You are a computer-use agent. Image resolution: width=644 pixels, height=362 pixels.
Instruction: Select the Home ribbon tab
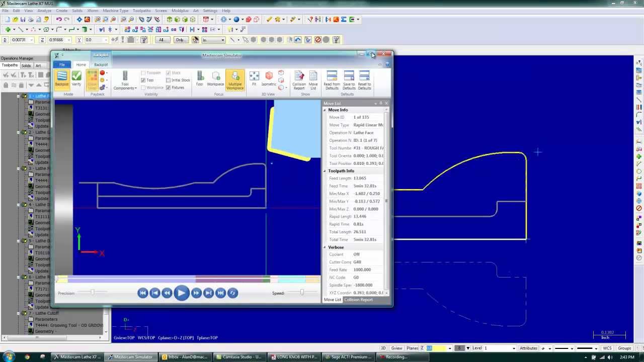[80, 64]
